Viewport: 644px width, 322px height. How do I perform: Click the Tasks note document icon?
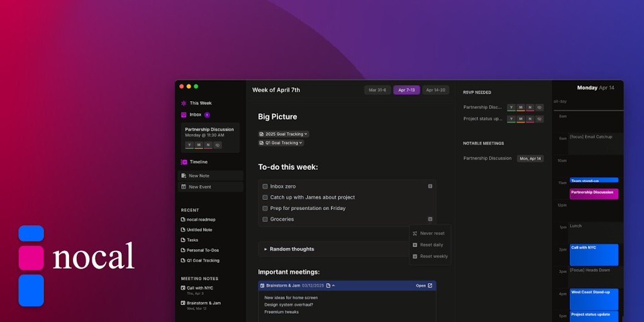pos(183,240)
